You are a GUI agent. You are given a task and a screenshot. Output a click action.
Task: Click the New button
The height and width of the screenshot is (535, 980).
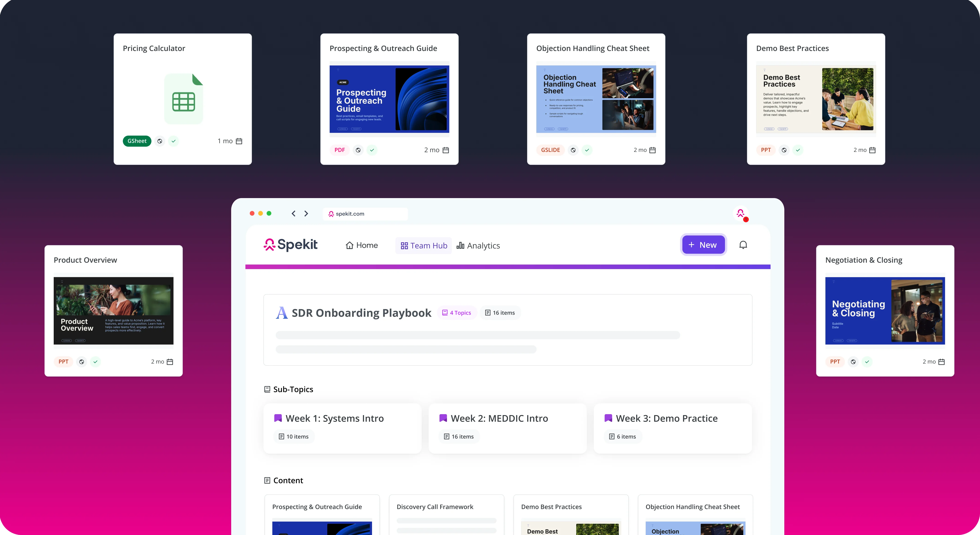click(x=703, y=245)
